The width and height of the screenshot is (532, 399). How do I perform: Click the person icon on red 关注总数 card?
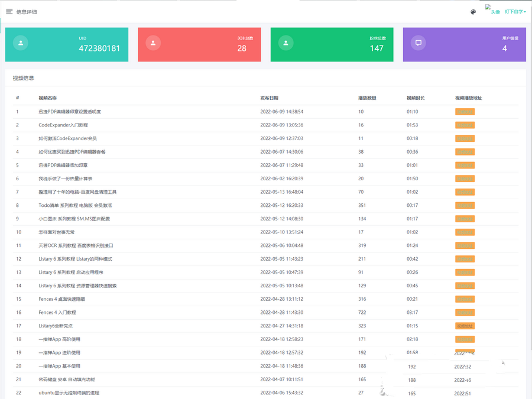pyautogui.click(x=153, y=43)
